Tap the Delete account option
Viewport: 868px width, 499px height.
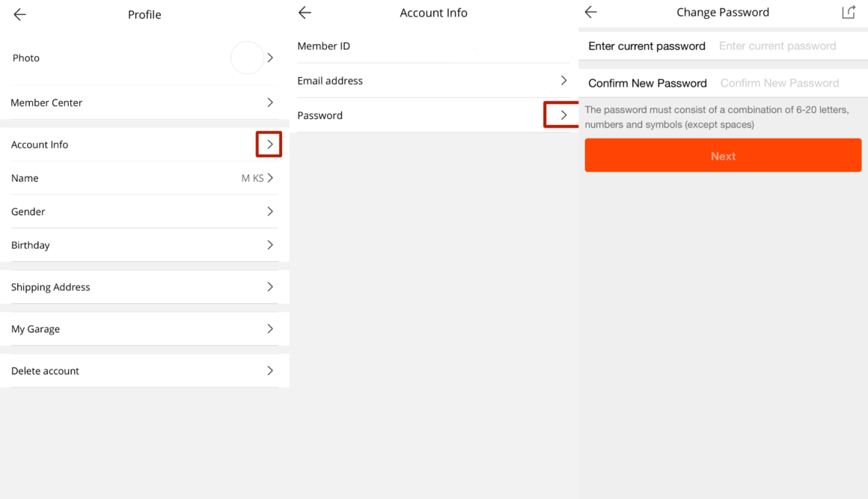144,370
